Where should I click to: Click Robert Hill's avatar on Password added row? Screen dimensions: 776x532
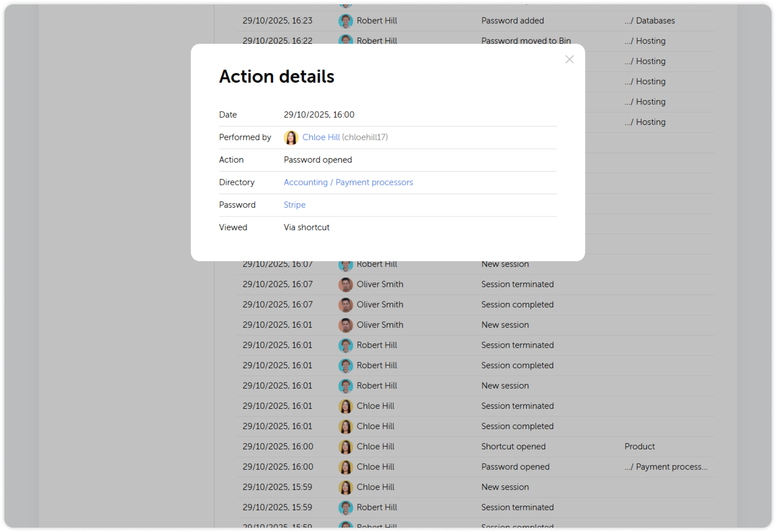coord(345,21)
